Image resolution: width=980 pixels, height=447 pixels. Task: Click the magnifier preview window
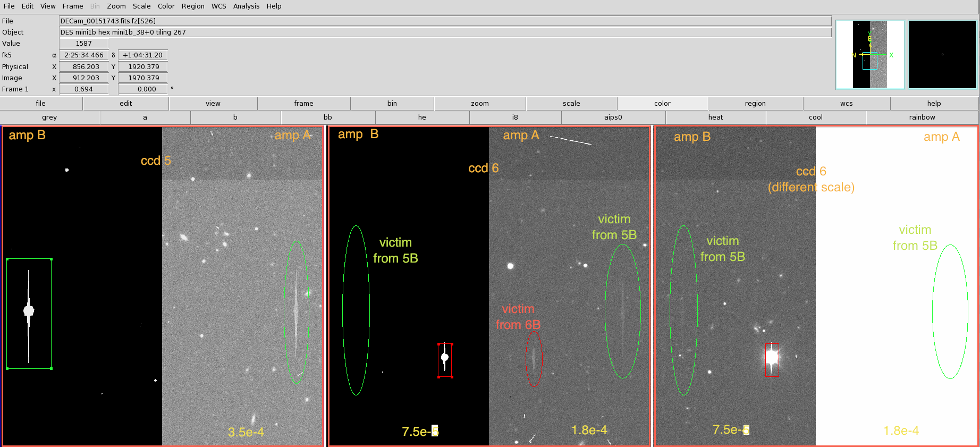pos(942,55)
